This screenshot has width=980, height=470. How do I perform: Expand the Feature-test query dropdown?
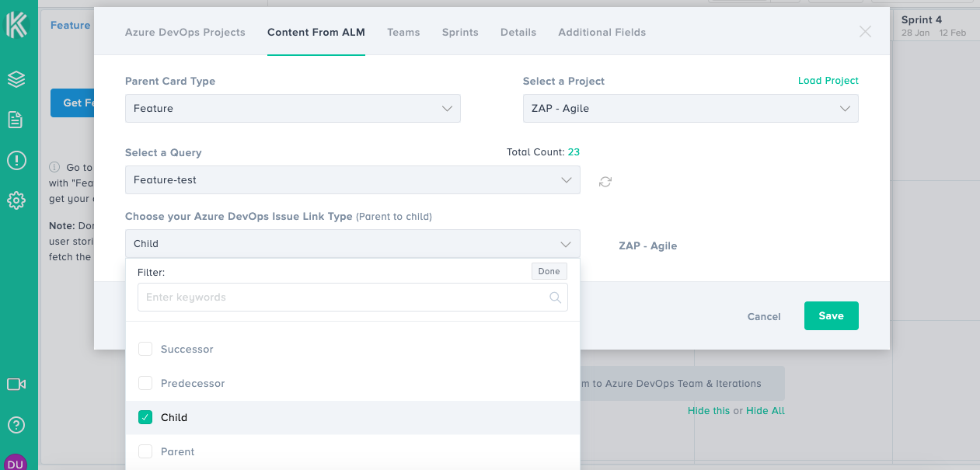tap(352, 180)
